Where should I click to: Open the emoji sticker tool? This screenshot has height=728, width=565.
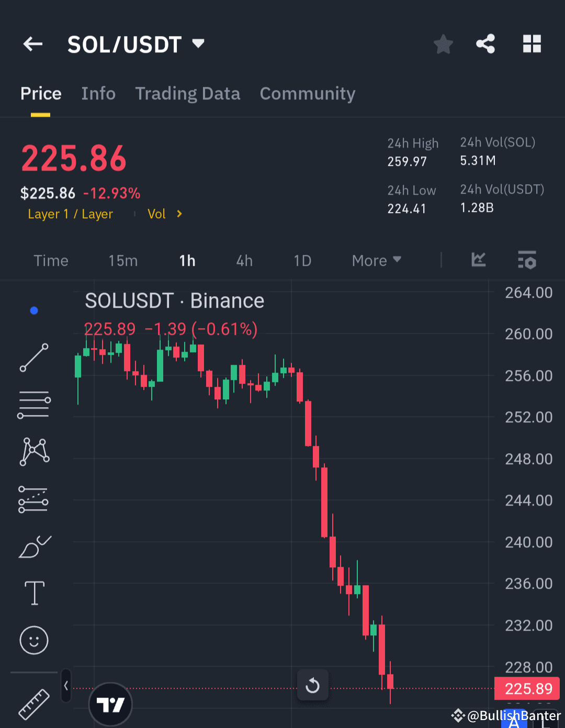point(33,640)
